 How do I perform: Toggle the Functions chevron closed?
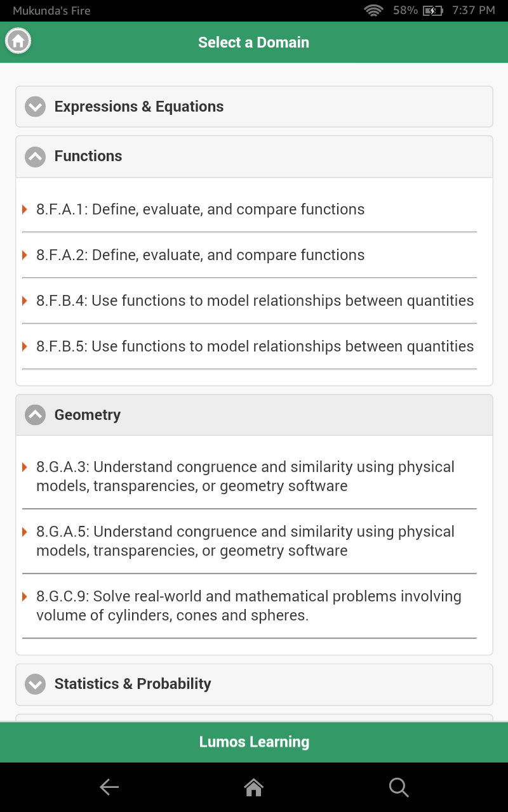(35, 156)
